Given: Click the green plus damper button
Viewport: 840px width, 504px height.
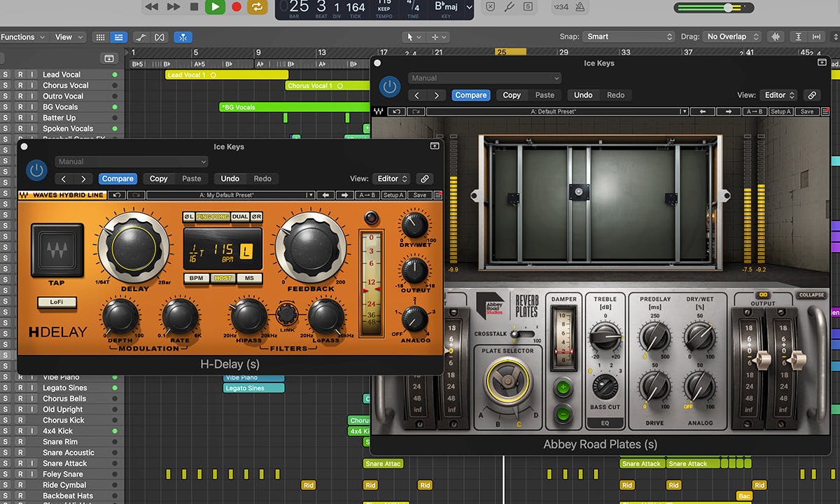Looking at the screenshot, I should point(562,388).
